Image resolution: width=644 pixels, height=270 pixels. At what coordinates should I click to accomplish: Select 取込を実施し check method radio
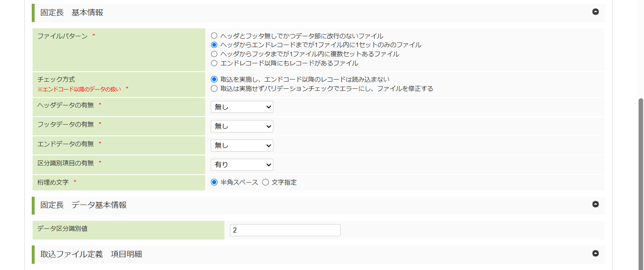tap(215, 79)
